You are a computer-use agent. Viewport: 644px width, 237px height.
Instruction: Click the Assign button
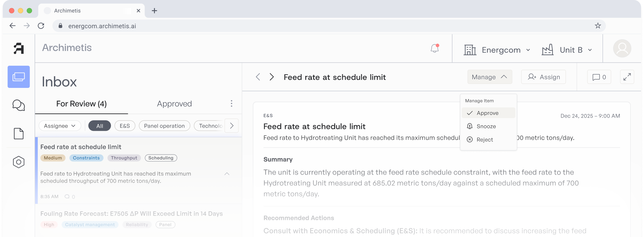pos(543,77)
